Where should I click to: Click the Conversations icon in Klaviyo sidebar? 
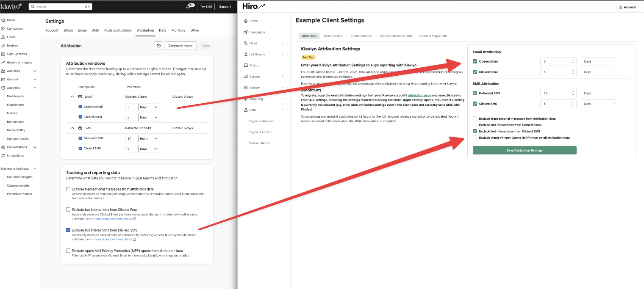point(3,147)
